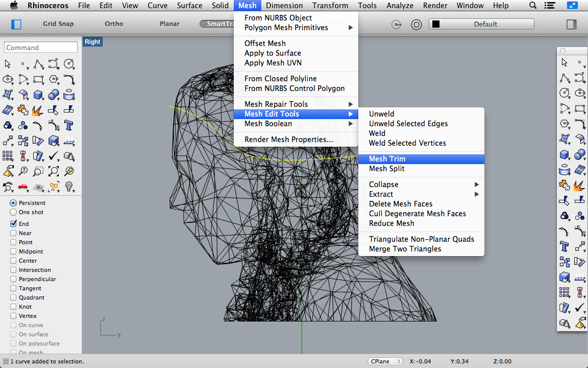Open Spotlight search in the menu bar
The height and width of the screenshot is (368, 588).
pos(532,5)
